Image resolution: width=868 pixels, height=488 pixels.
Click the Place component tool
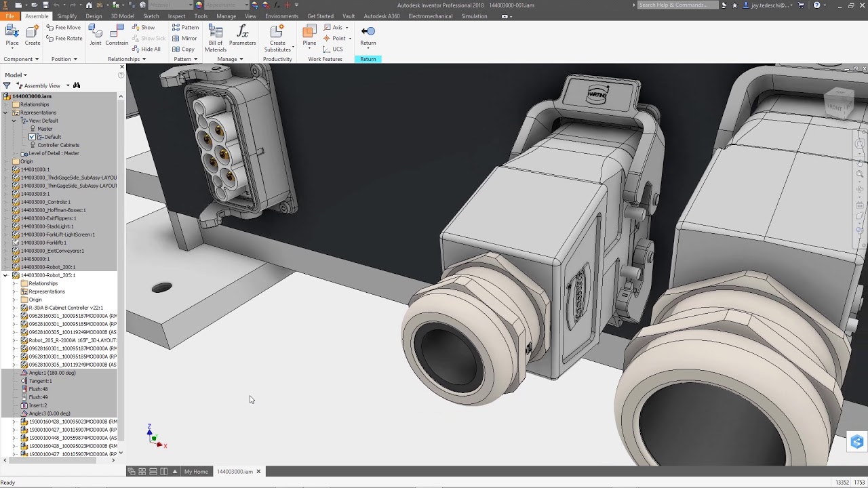pyautogui.click(x=12, y=35)
